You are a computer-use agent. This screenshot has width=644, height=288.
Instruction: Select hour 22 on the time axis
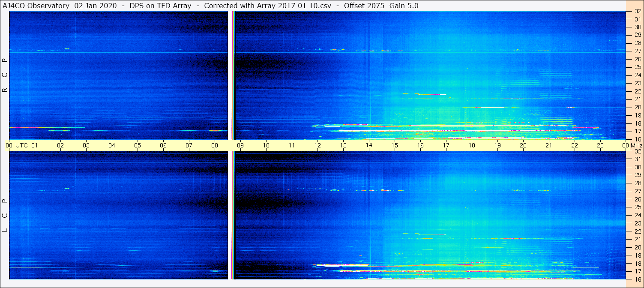click(575, 145)
